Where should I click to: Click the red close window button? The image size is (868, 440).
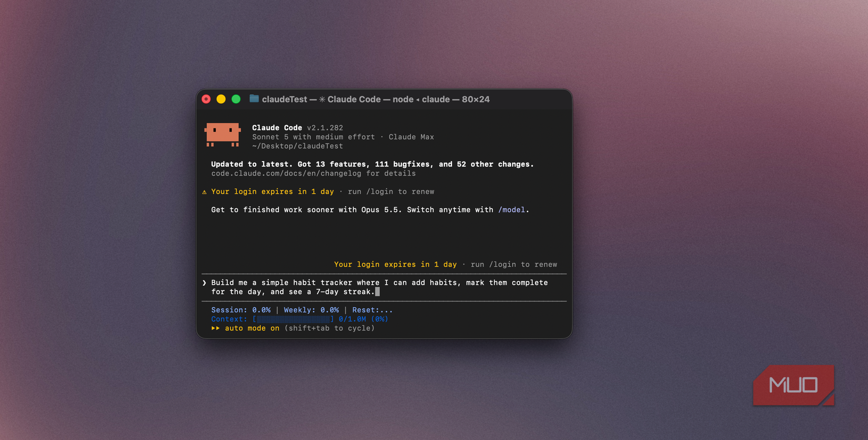(x=206, y=99)
